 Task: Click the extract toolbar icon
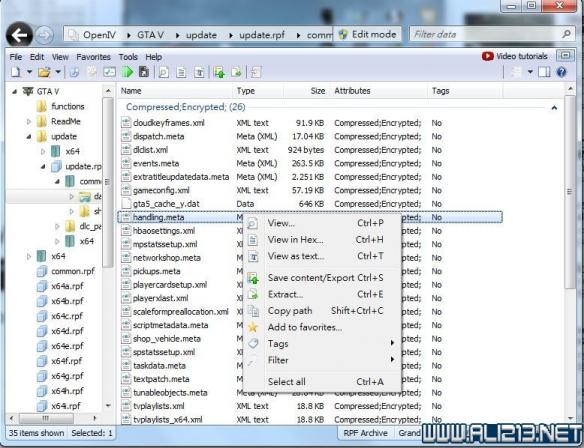(x=236, y=72)
